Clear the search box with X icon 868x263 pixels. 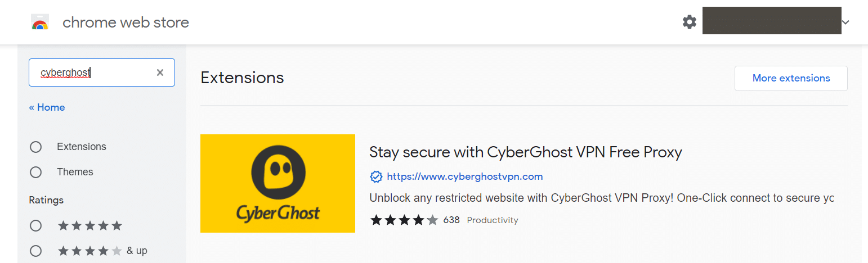pyautogui.click(x=160, y=72)
